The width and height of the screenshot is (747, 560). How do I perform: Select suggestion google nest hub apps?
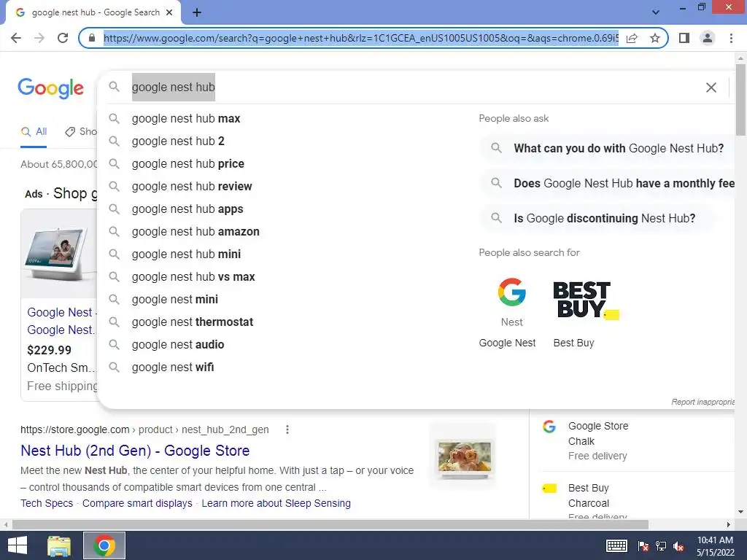(x=187, y=209)
